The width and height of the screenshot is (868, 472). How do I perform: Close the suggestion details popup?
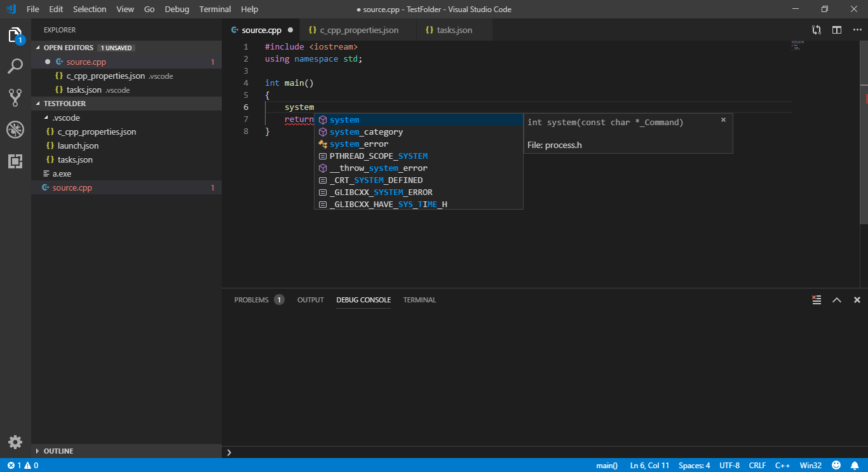[x=723, y=119]
